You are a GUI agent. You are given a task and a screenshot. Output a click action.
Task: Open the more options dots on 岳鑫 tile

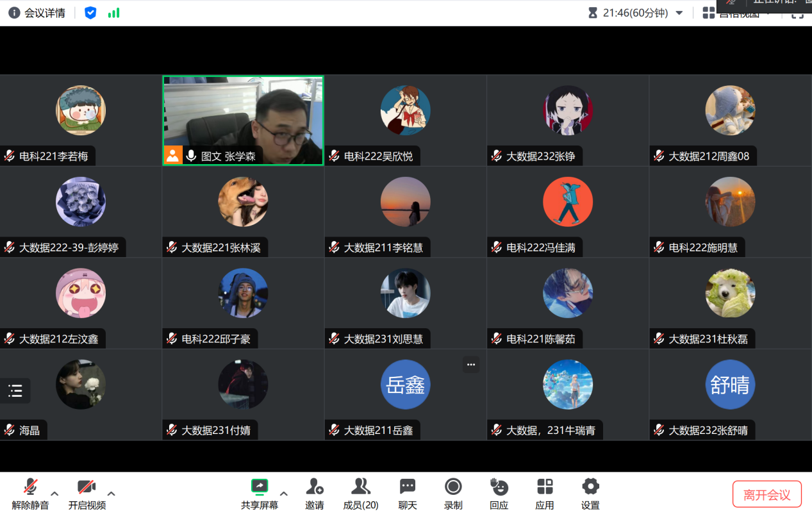tap(471, 365)
